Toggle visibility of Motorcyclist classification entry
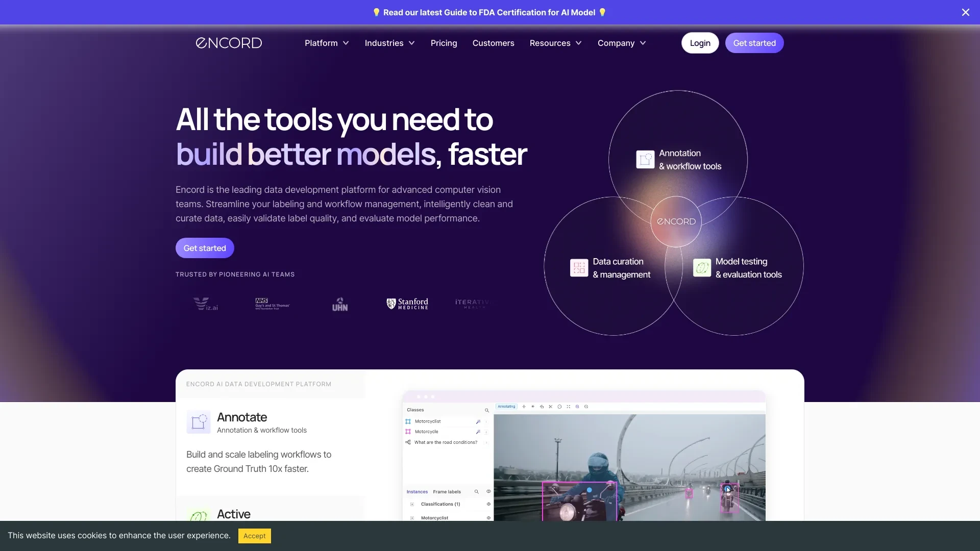The width and height of the screenshot is (980, 551). pos(489,518)
